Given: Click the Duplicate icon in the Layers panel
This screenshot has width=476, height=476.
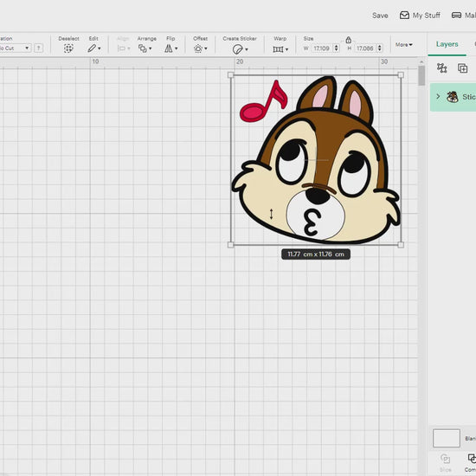Looking at the screenshot, I should click(462, 68).
